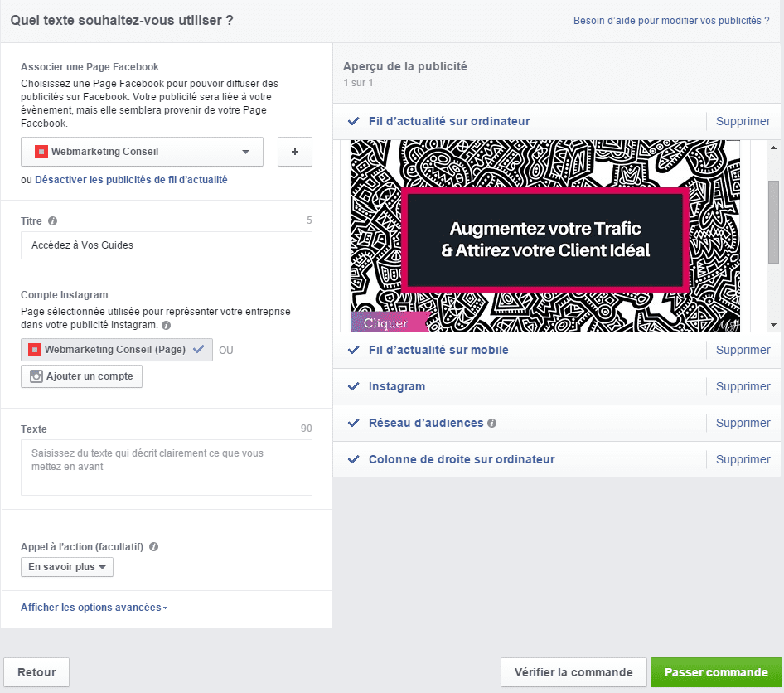Image resolution: width=784 pixels, height=693 pixels.
Task: Click the preview panel scrollbar thumb
Action: pyautogui.click(x=773, y=221)
